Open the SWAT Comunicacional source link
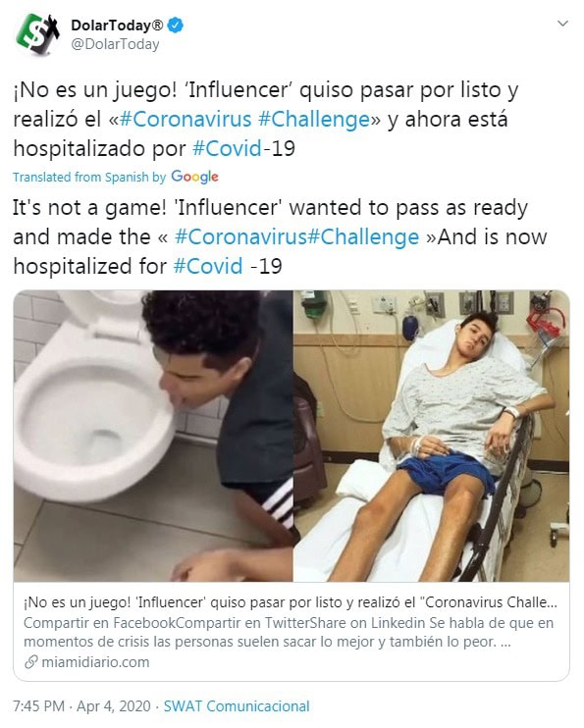584x728 pixels. [x=237, y=706]
